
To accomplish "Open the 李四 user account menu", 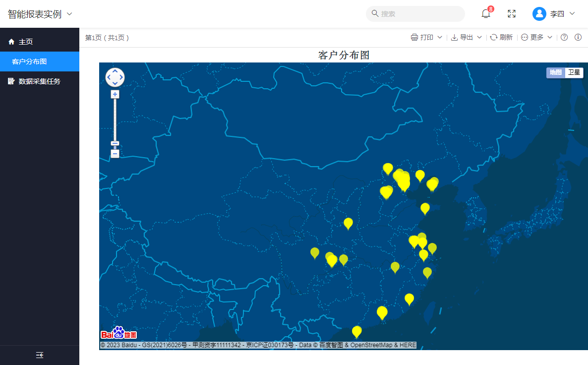I will click(x=554, y=14).
